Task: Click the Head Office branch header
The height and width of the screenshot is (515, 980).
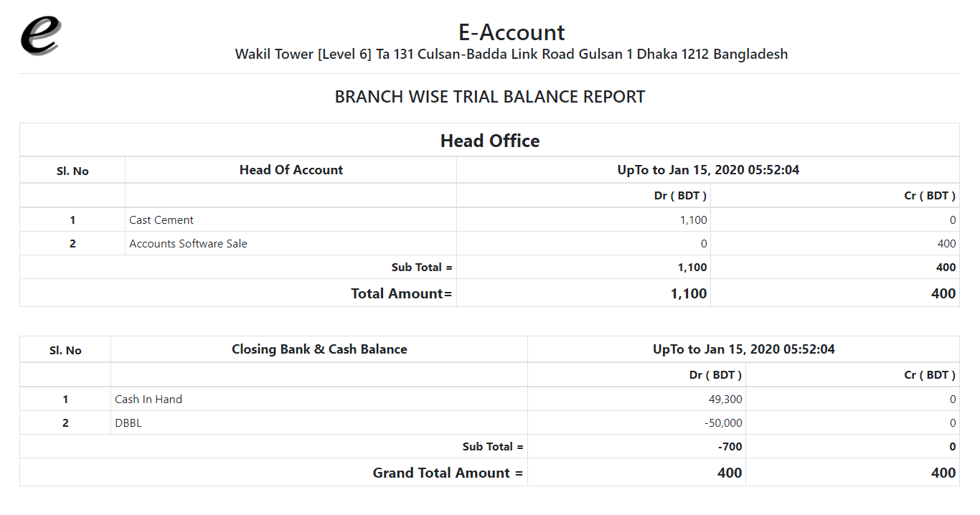Action: pos(490,141)
